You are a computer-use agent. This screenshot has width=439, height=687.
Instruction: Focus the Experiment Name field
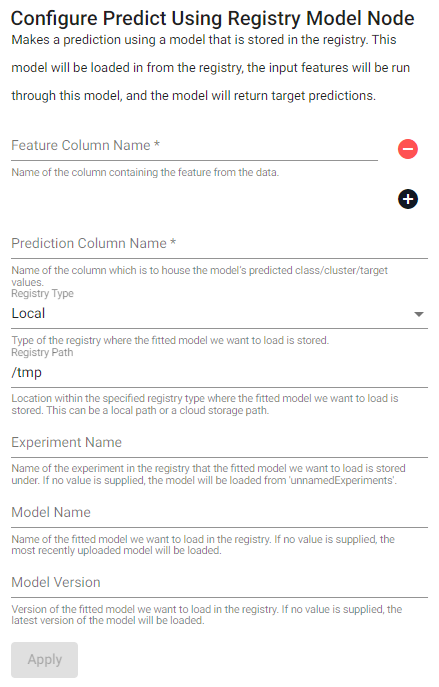[219, 443]
